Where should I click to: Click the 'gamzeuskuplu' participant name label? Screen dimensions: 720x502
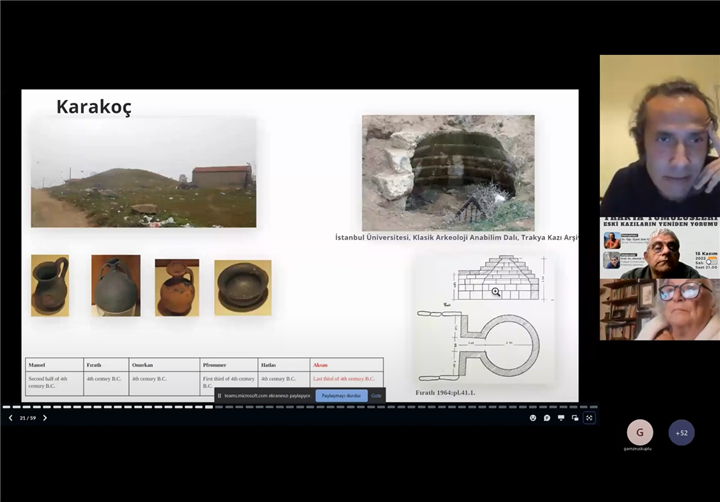638,449
